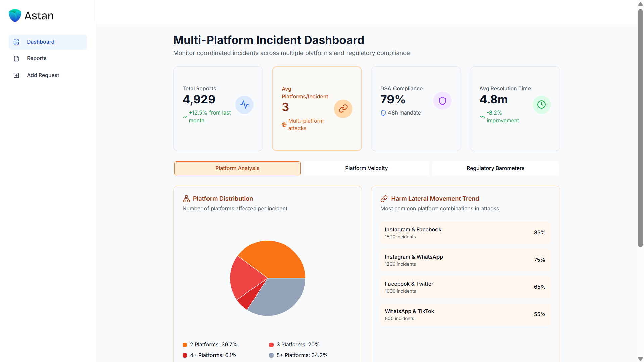Select the Instagram & Facebook incidents row
644x362 pixels.
(x=465, y=233)
